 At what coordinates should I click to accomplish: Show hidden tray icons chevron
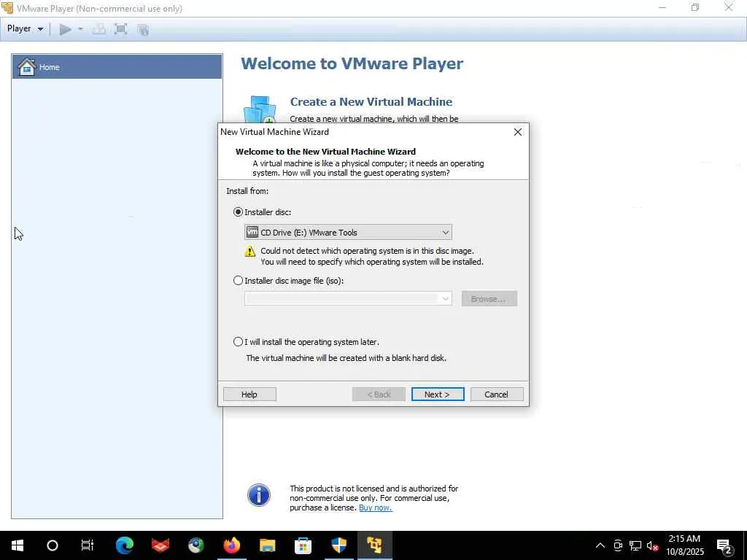(x=600, y=545)
